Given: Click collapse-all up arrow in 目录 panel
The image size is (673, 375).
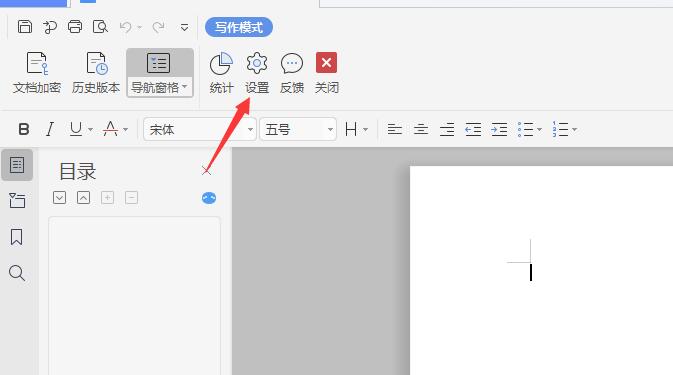Looking at the screenshot, I should (x=83, y=198).
